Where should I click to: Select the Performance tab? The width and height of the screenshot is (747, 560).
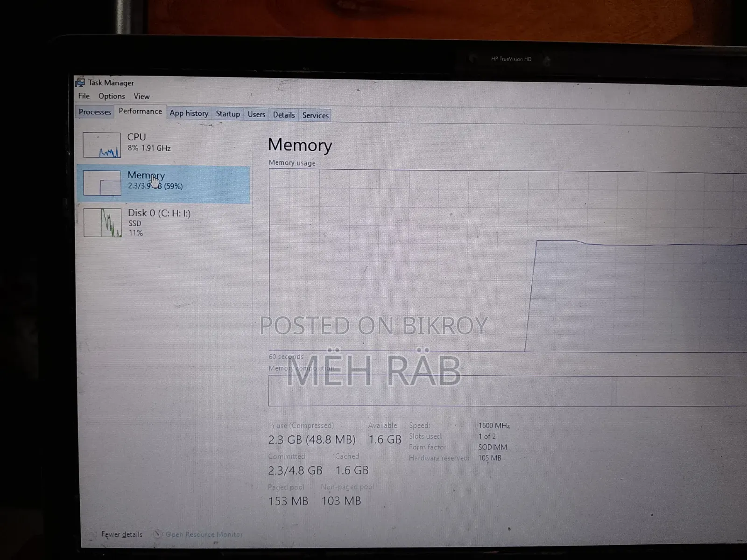coord(140,112)
